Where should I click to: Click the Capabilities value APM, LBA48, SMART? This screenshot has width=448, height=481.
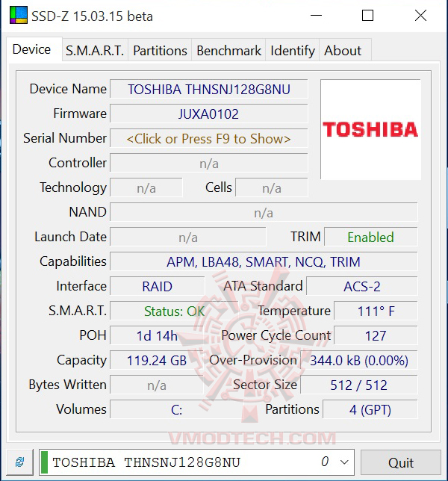pyautogui.click(x=264, y=262)
